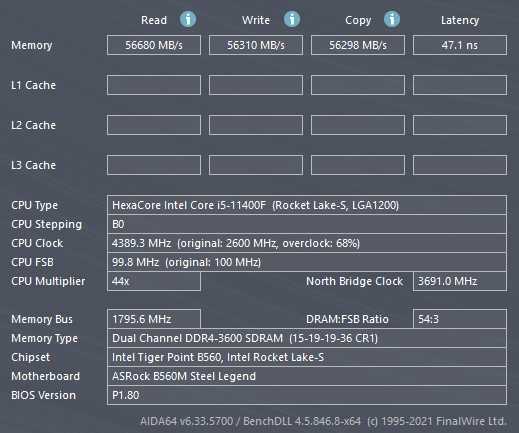Click the Write column header
This screenshot has width=519, height=433.
tap(256, 20)
